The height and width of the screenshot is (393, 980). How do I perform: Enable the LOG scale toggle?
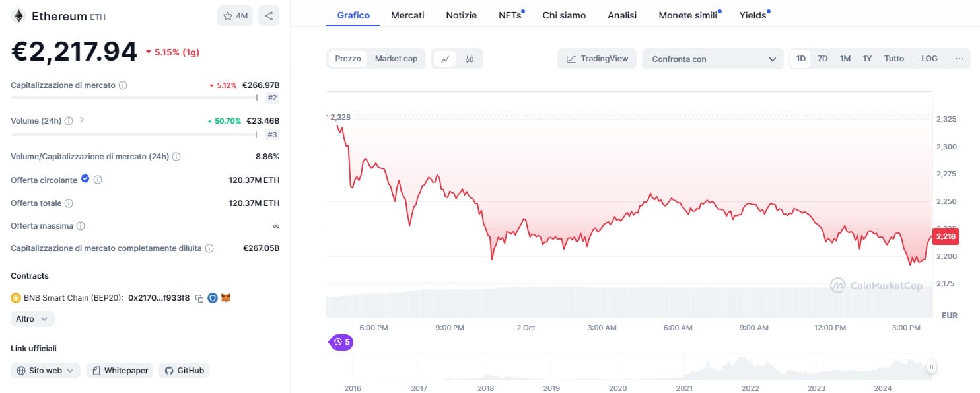click(x=929, y=59)
